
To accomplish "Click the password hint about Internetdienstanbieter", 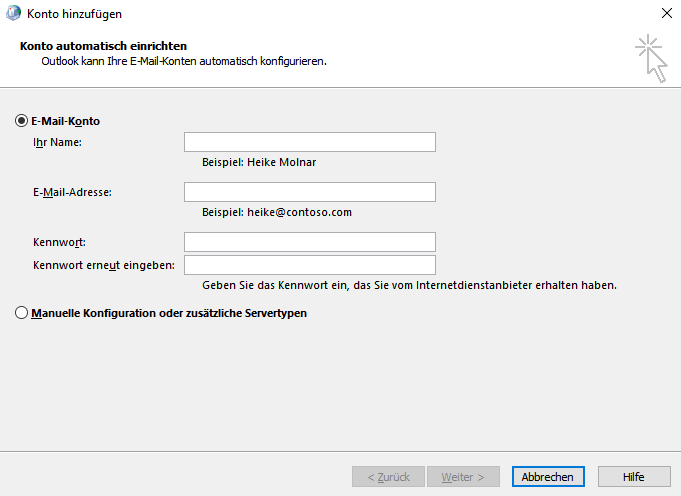I will point(409,285).
